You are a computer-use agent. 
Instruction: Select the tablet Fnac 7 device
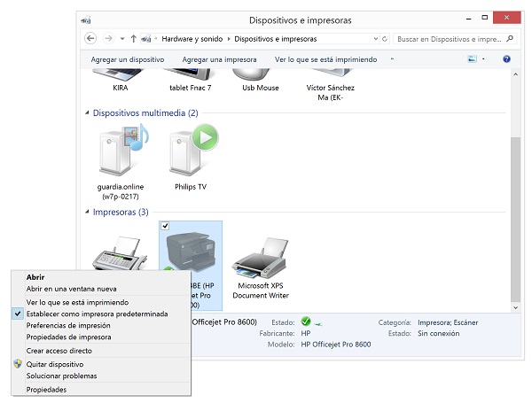(190, 80)
